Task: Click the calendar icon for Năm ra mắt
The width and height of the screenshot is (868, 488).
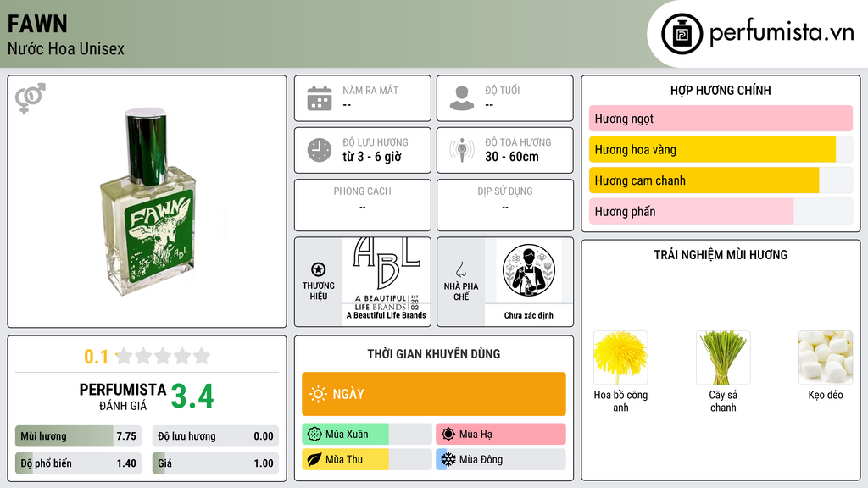Action: [320, 98]
